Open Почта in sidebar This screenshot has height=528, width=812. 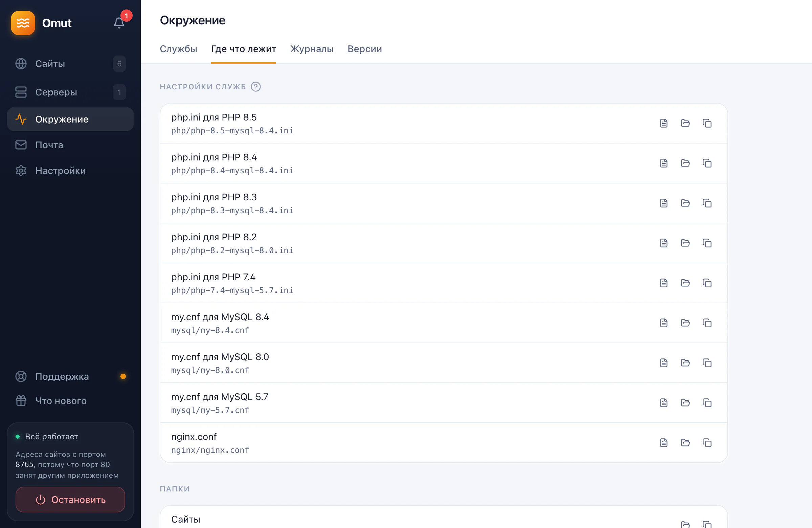click(x=70, y=145)
